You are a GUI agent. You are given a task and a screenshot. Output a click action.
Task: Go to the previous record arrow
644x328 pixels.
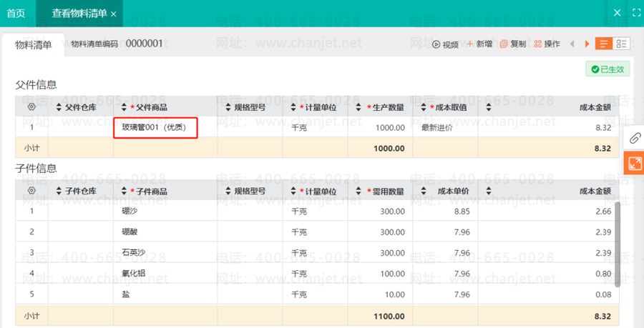click(572, 44)
